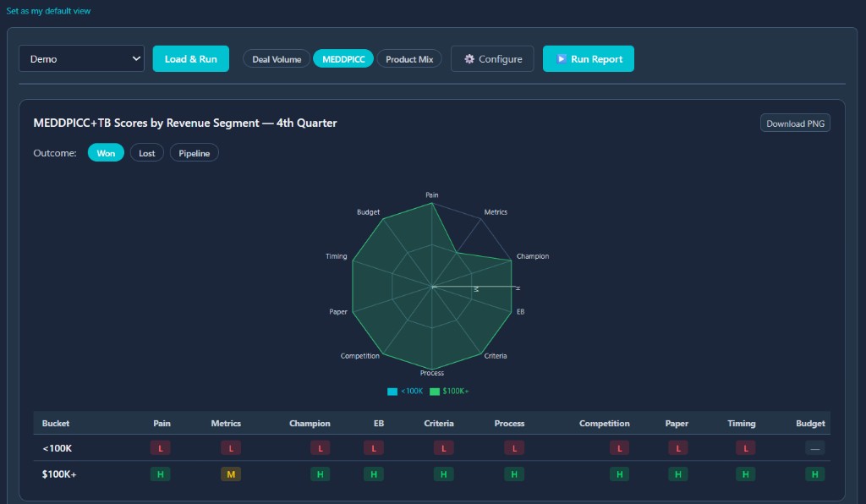This screenshot has height=504, width=866.
Task: Click the Competition column header
Action: (x=604, y=424)
